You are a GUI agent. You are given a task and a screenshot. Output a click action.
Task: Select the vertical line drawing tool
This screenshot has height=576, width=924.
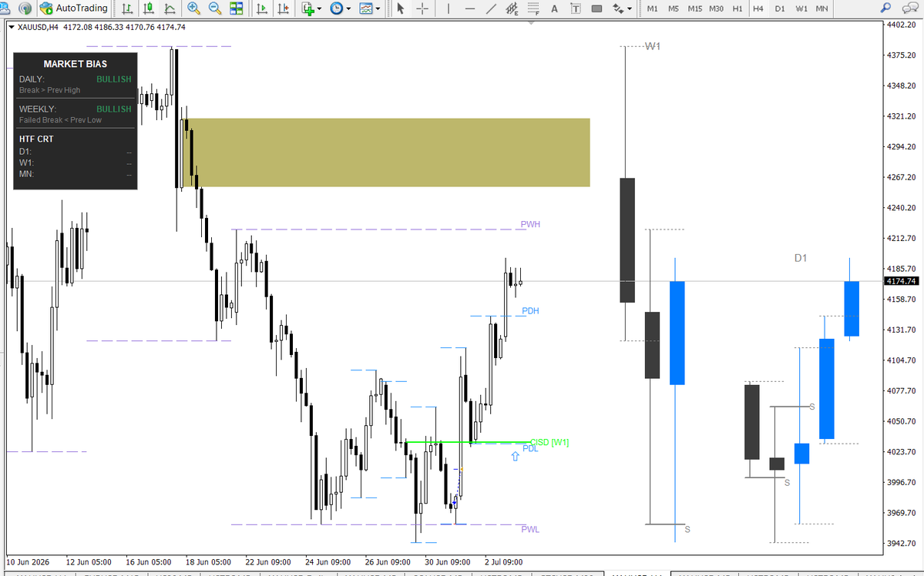coord(448,8)
